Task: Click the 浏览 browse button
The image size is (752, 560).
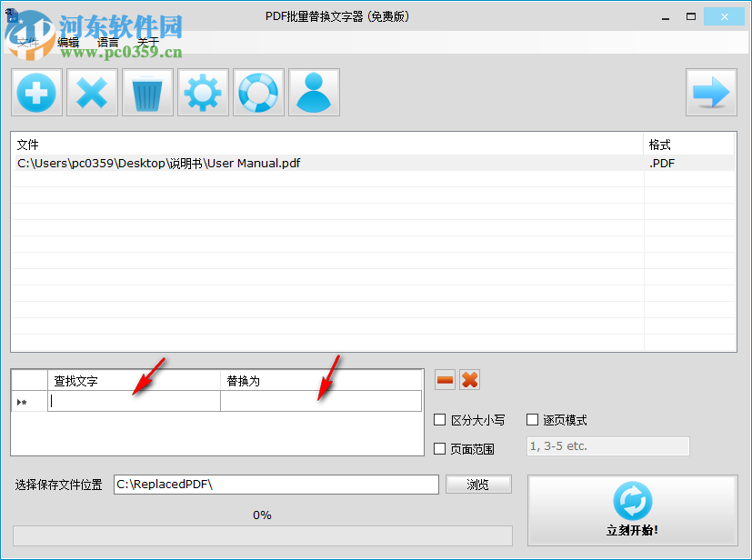Action: (478, 484)
